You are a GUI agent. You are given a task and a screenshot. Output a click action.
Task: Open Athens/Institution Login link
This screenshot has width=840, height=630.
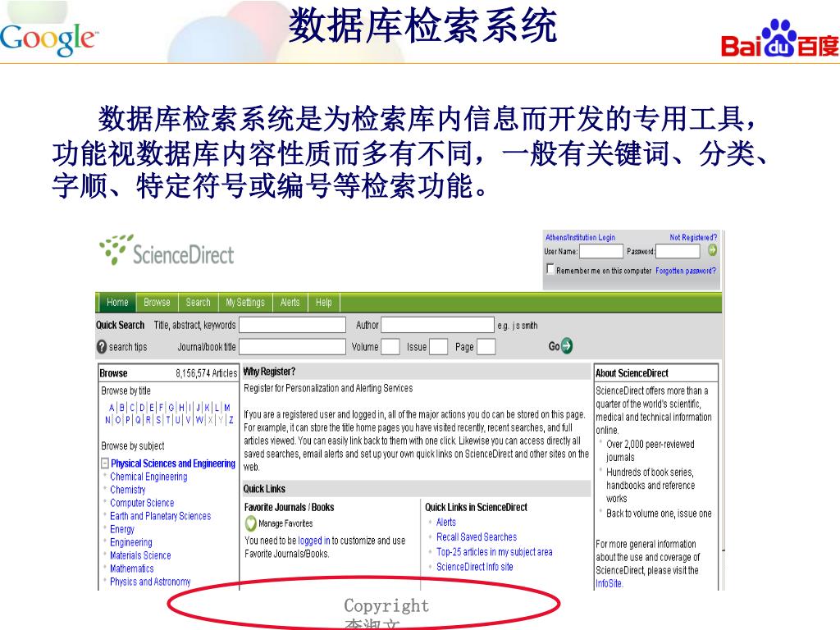[580, 237]
